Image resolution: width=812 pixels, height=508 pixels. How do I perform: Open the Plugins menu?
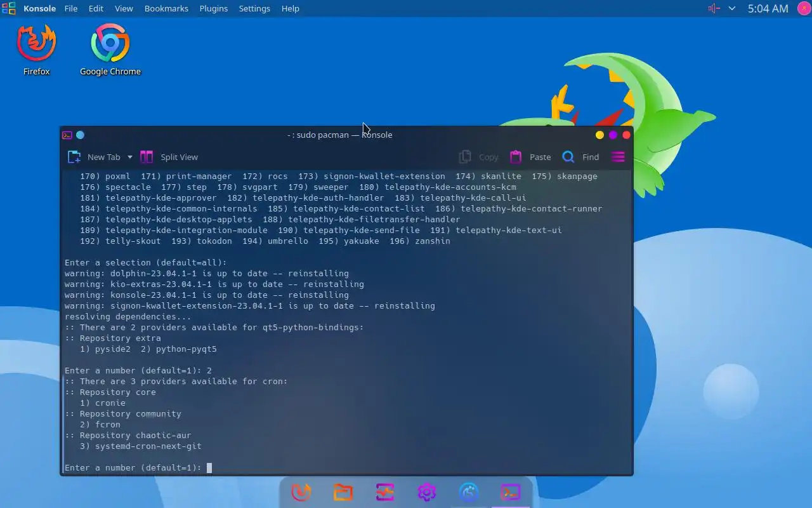click(214, 8)
